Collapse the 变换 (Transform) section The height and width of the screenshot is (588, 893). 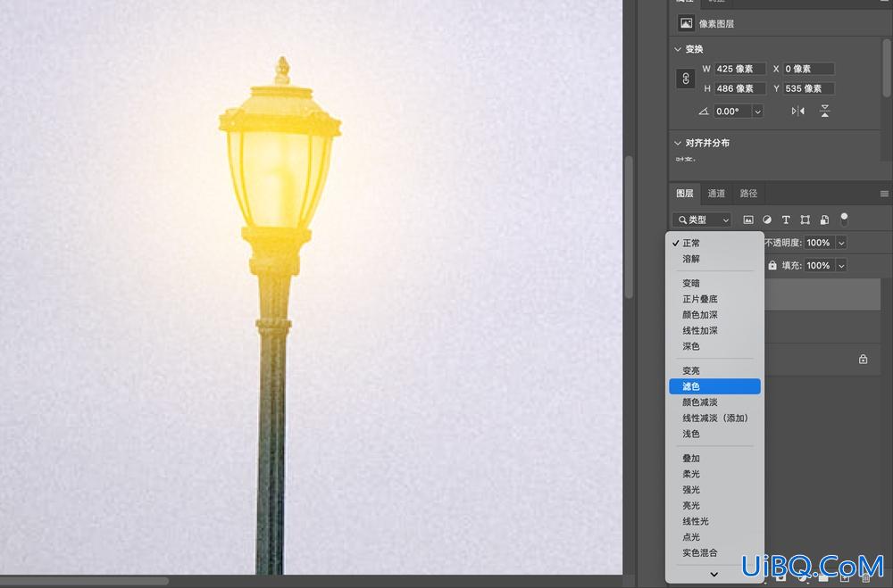678,50
